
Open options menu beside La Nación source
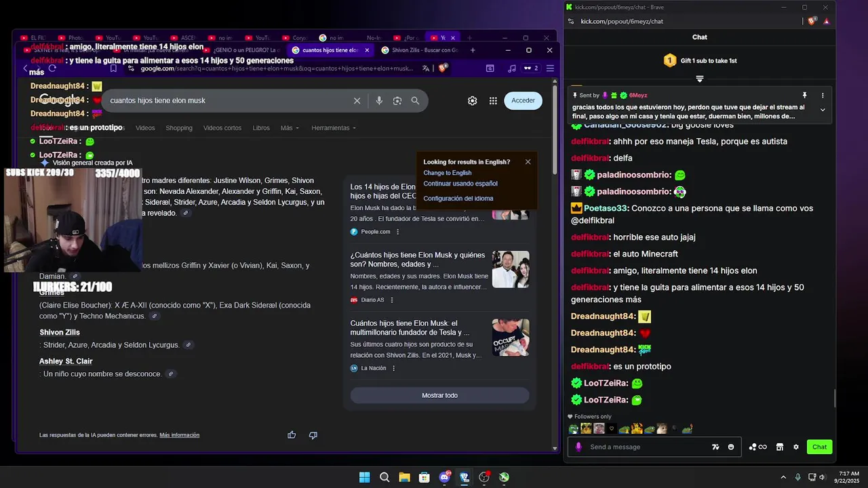pyautogui.click(x=393, y=368)
